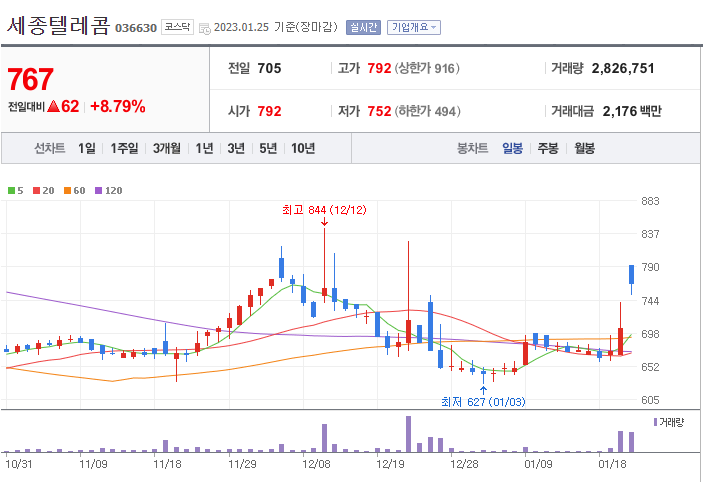Click the 실시간 real-time button
This screenshot has width=703, height=482.
(363, 27)
